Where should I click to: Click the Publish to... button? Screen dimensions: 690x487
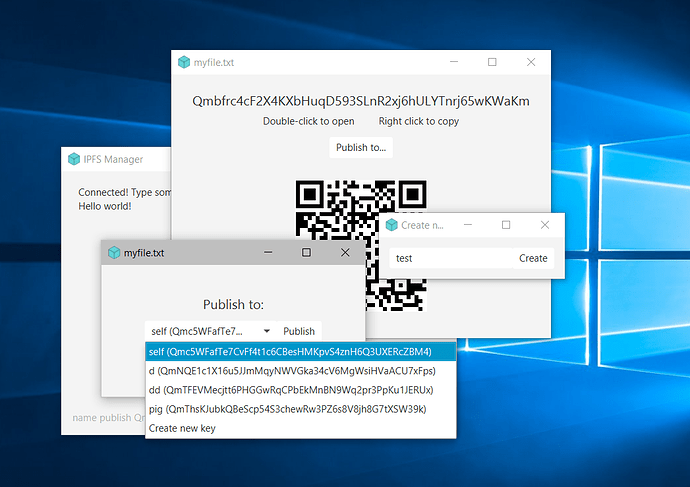tap(361, 147)
